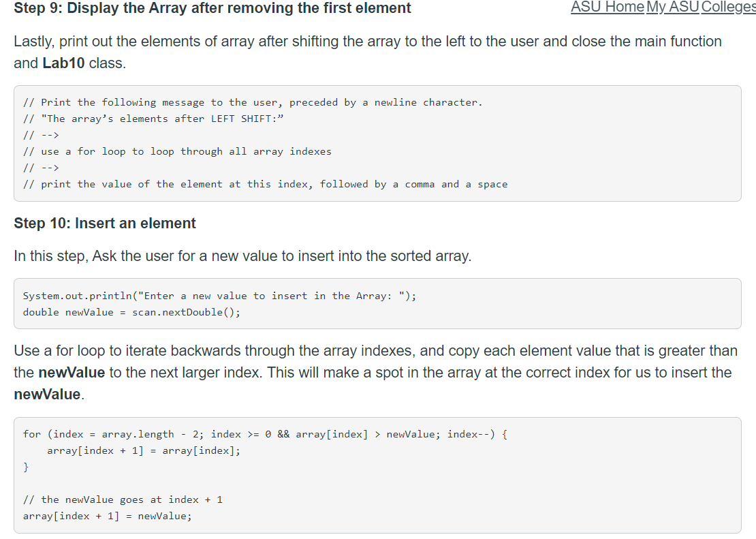
Task: Click the My ASU link
Action: click(673, 7)
